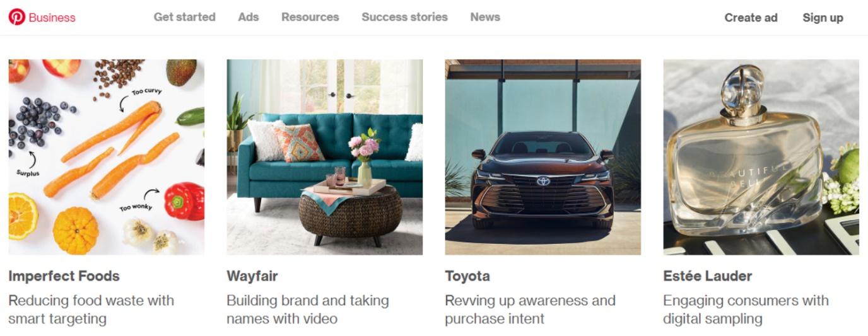Click the Create ad button
868x336 pixels.
[x=751, y=18]
